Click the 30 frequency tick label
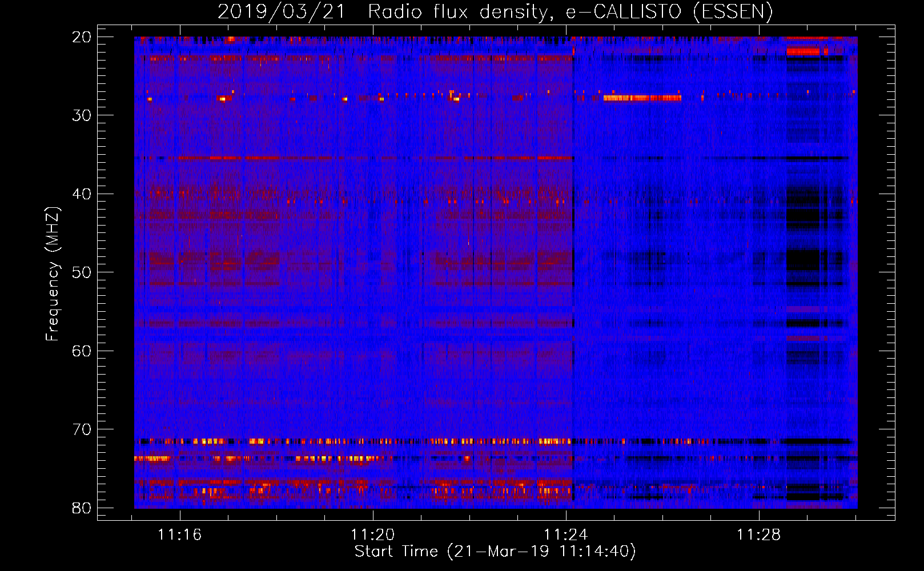The image size is (924, 571). pyautogui.click(x=82, y=115)
